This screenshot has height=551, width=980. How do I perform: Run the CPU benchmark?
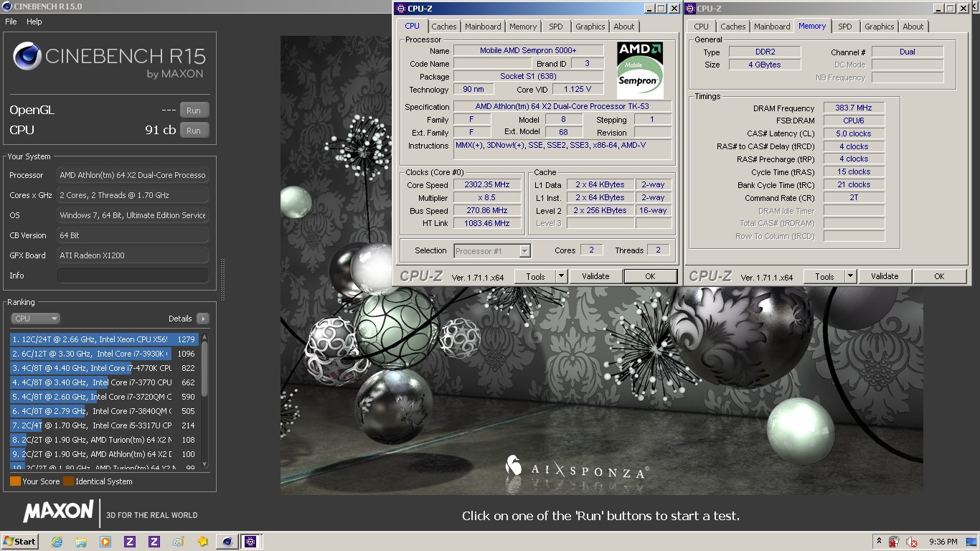194,131
